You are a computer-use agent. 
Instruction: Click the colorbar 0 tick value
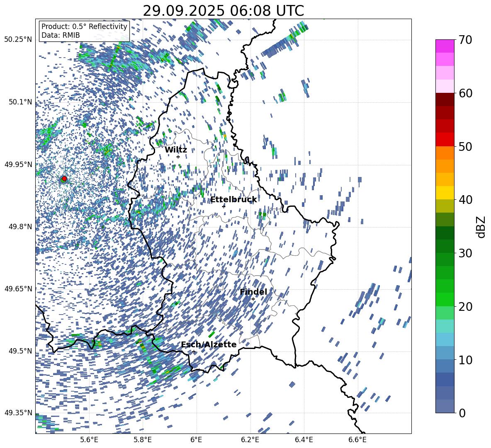pos(462,413)
